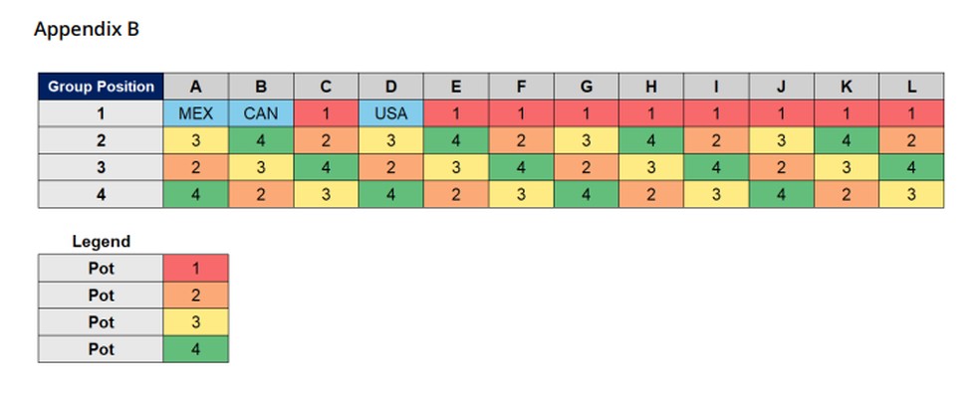980x400 pixels.
Task: Select column header L
Action: (x=910, y=87)
